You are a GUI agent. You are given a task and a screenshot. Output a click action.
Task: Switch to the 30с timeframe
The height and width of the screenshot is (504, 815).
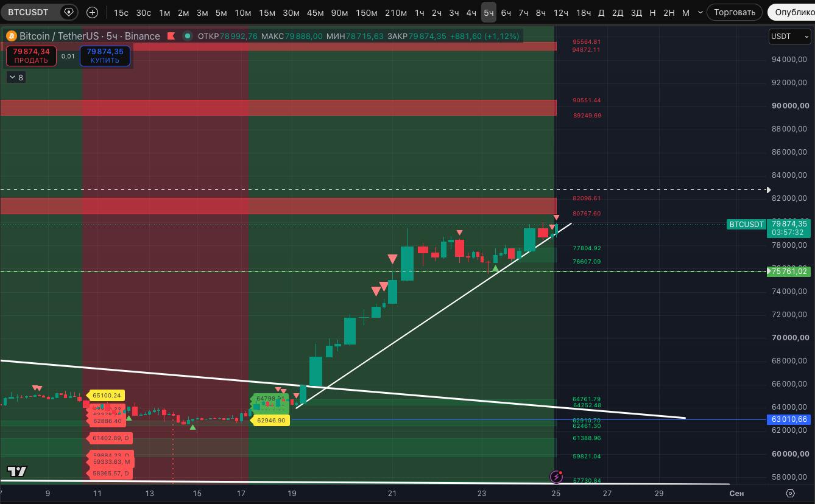point(144,13)
